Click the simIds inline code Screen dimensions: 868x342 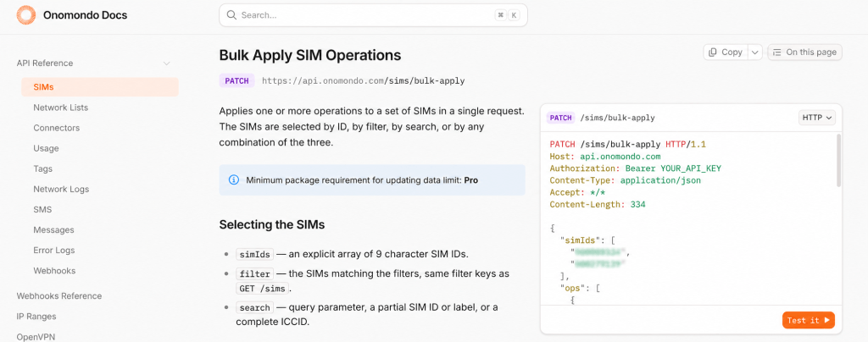click(254, 255)
